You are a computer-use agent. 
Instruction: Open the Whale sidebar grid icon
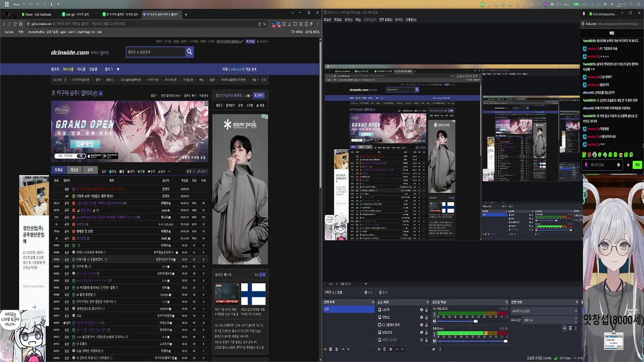pos(306,24)
